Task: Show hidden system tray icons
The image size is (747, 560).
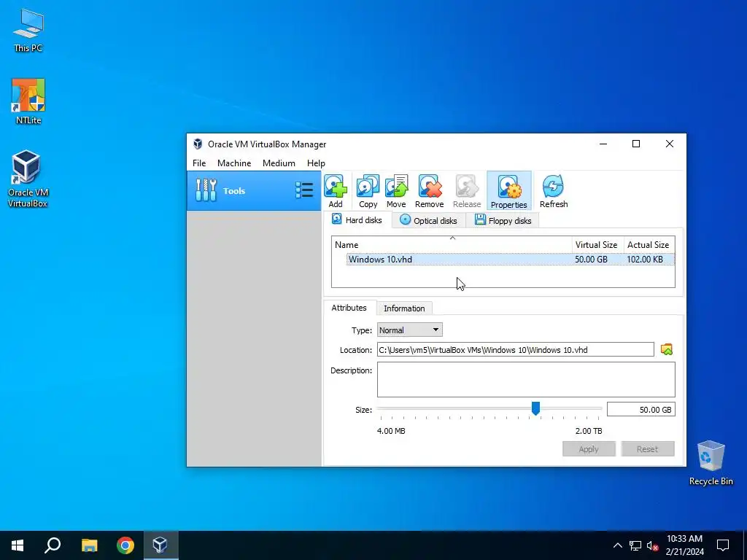Action: tap(617, 545)
